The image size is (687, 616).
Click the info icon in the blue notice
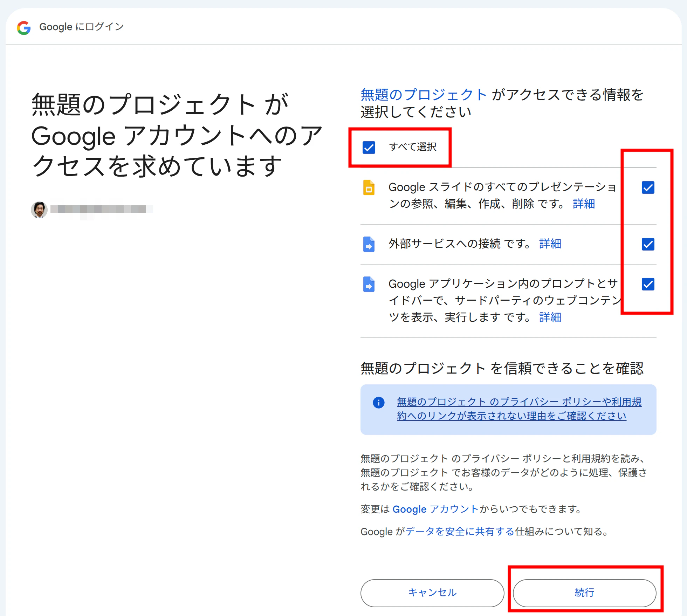(x=378, y=402)
